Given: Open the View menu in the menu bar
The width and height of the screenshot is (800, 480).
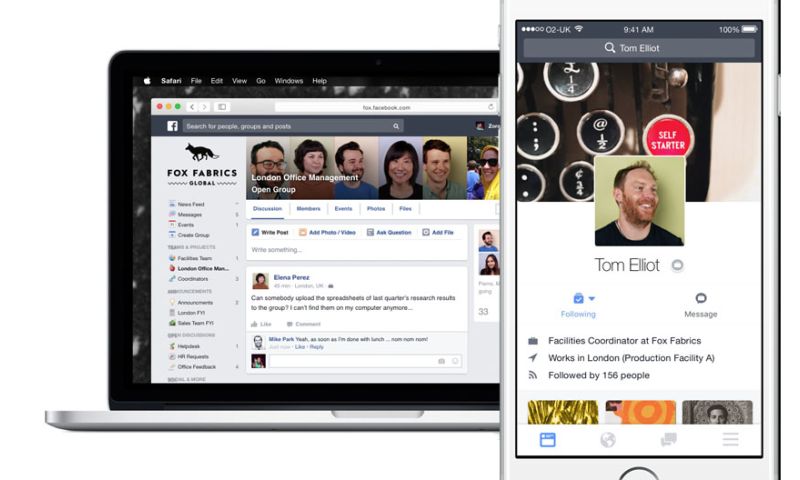Looking at the screenshot, I should [x=239, y=81].
